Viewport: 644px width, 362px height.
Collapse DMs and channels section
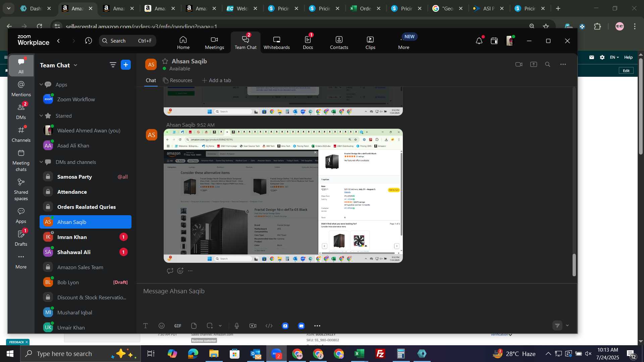click(x=41, y=162)
